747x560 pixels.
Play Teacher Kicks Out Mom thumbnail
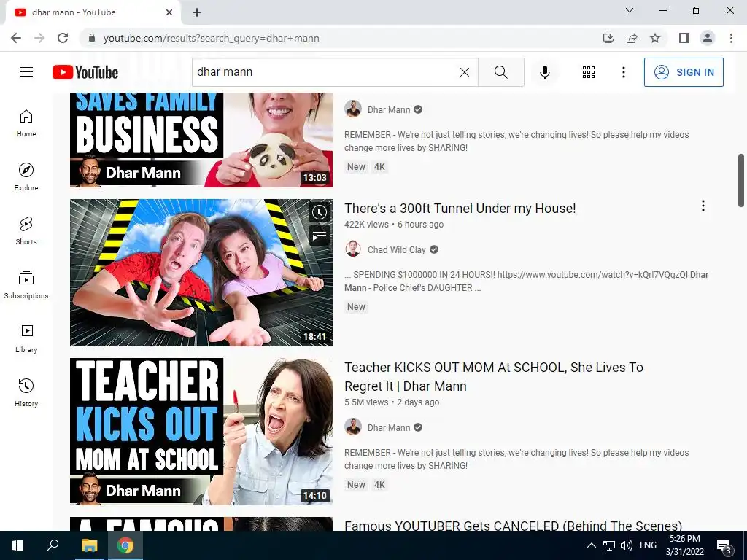[201, 432]
